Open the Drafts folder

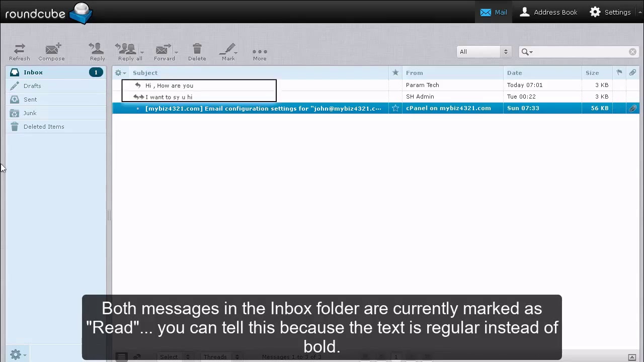click(56, 86)
